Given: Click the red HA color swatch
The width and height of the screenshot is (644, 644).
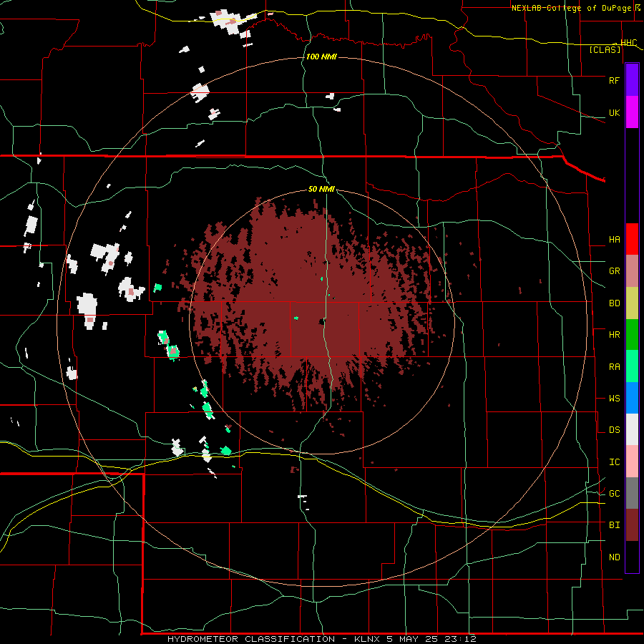Looking at the screenshot, I should [x=632, y=239].
